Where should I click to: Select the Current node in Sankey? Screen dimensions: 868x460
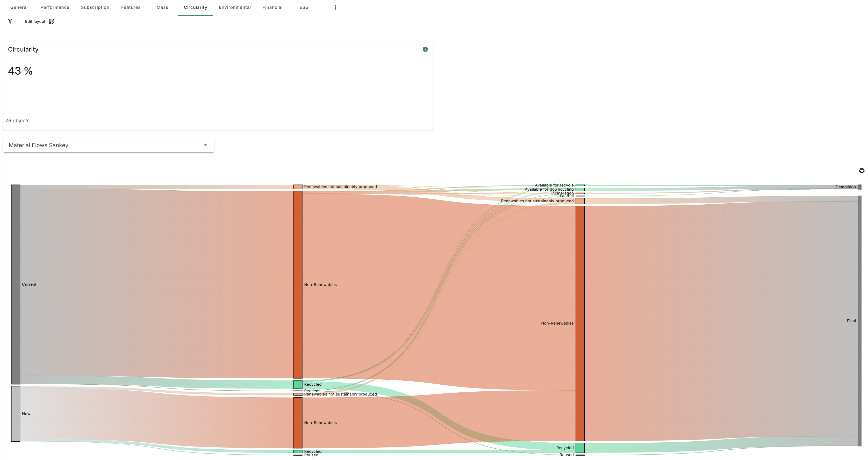pyautogui.click(x=16, y=284)
